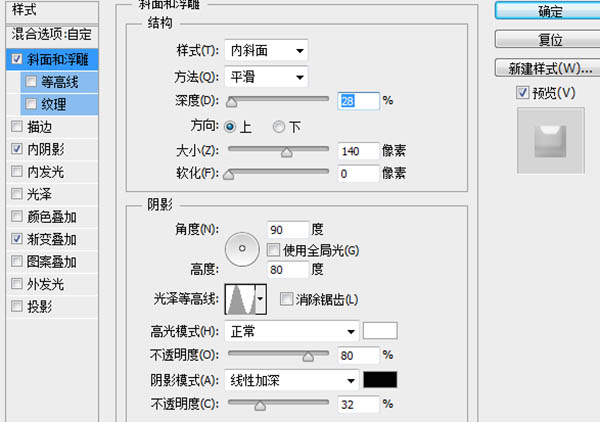This screenshot has width=600, height=422.
Task: Open the 样式(T) 内斜面 dropdown
Action: [266, 51]
